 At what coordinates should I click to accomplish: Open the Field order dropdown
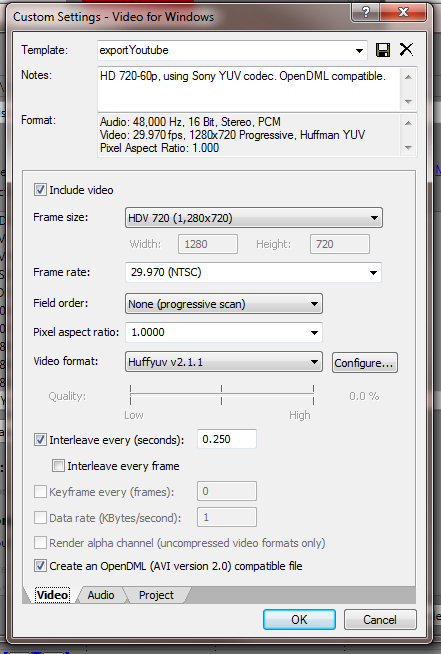coord(224,304)
